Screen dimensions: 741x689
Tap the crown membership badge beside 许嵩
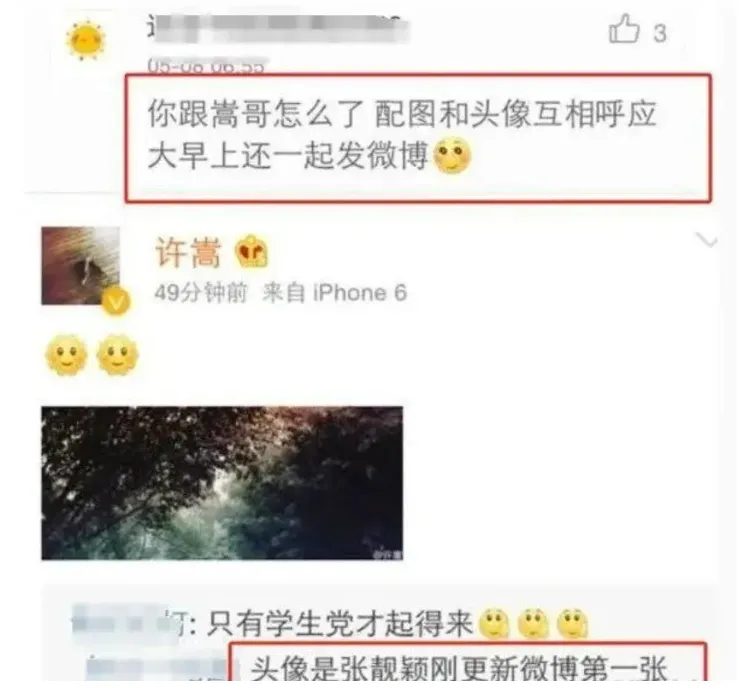pos(251,251)
